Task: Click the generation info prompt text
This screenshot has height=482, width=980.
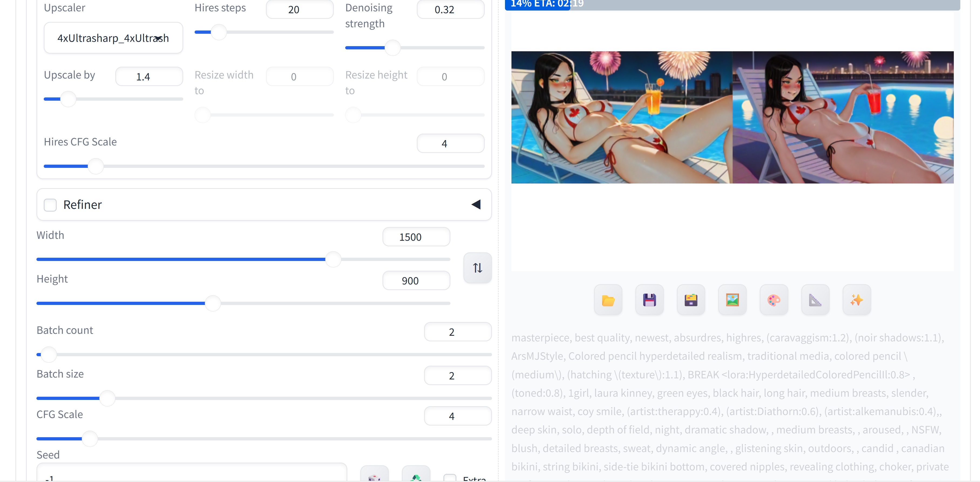Action: tap(730, 406)
